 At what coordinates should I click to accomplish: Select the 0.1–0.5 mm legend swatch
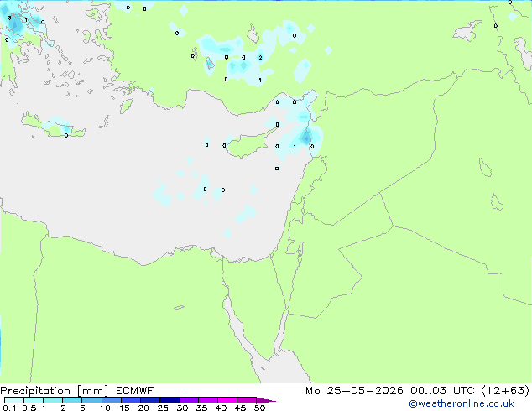[14, 400]
